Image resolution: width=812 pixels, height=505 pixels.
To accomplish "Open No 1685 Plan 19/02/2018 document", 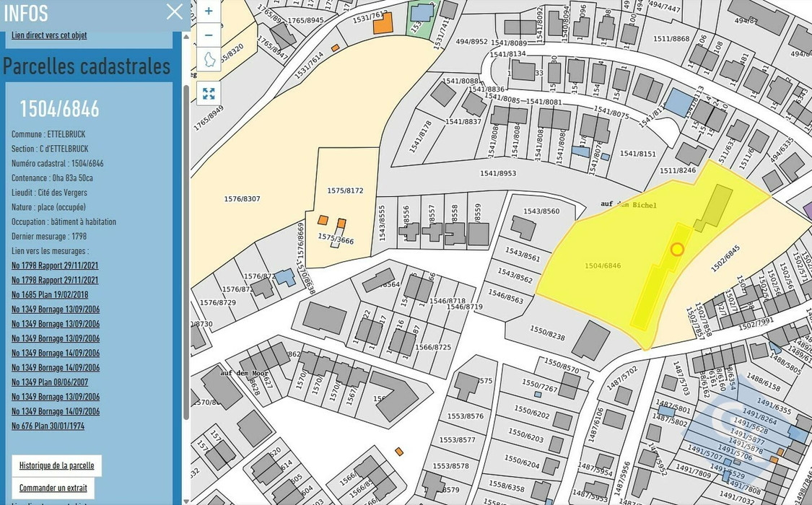I will pyautogui.click(x=49, y=294).
